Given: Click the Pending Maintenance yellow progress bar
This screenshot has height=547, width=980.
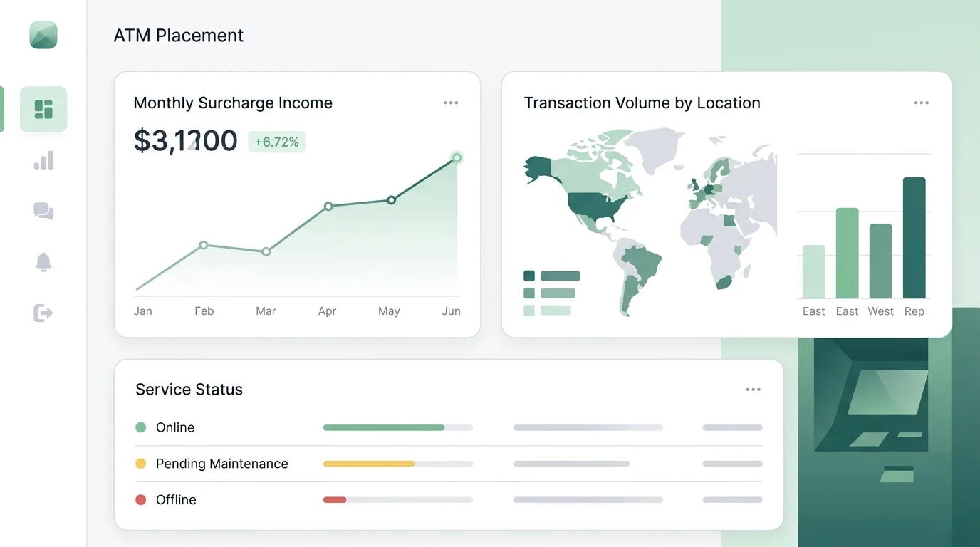Looking at the screenshot, I should click(x=369, y=464).
